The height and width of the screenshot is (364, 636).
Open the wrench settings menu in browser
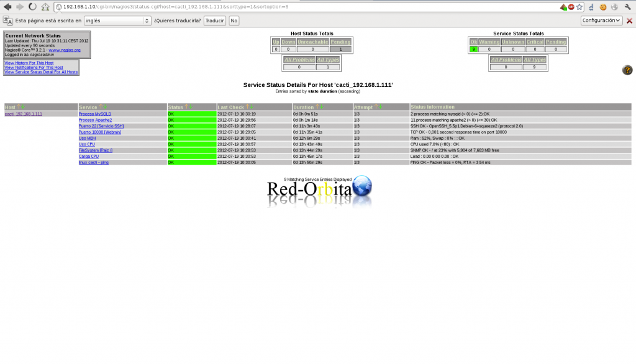pos(628,7)
